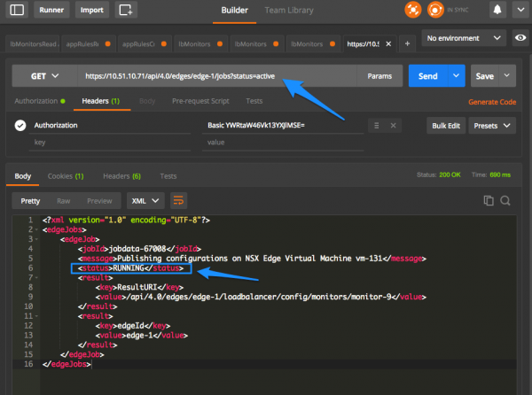Open the notifications bell
Screen dimensions: 532x395
point(497,10)
